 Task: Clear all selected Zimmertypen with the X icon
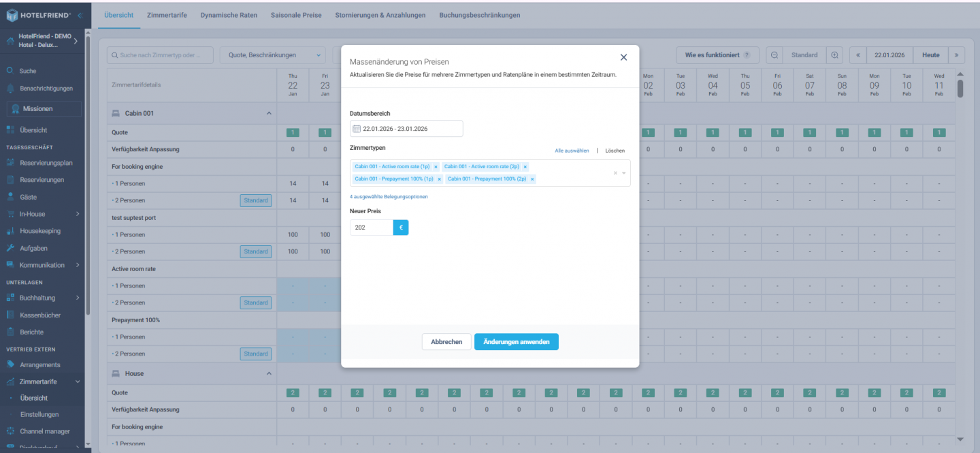coord(615,173)
